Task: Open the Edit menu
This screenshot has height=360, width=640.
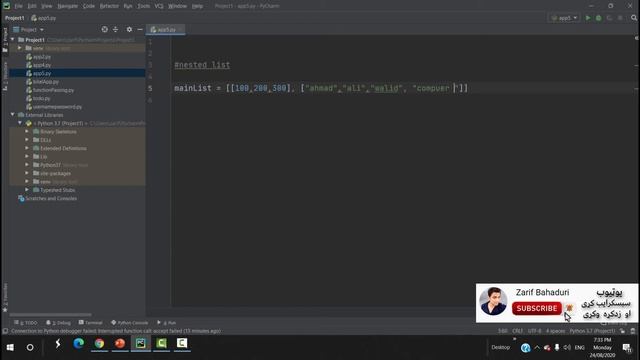Action: [32, 6]
